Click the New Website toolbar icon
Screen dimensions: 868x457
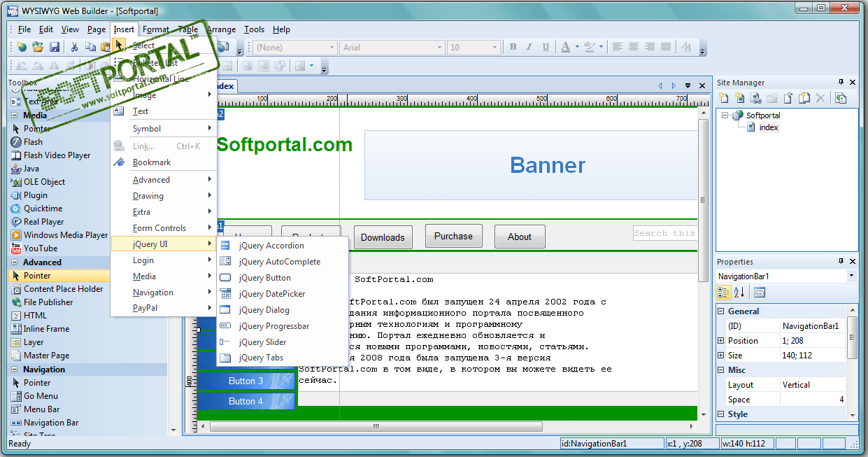pyautogui.click(x=22, y=47)
